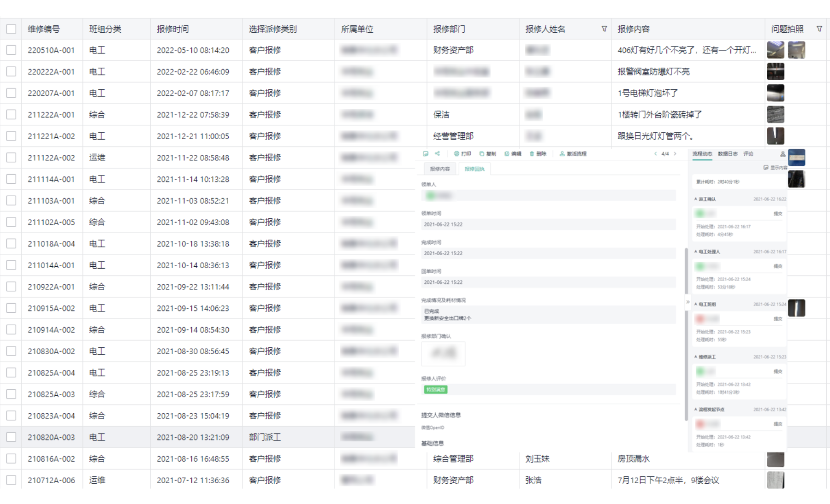Check the row 220207A-001 checkbox
Screen dimensions: 830x504
click(11, 93)
